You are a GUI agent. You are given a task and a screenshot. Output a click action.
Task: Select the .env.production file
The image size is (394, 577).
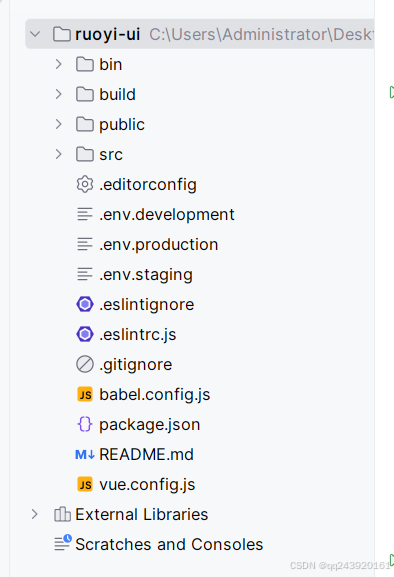pos(159,245)
